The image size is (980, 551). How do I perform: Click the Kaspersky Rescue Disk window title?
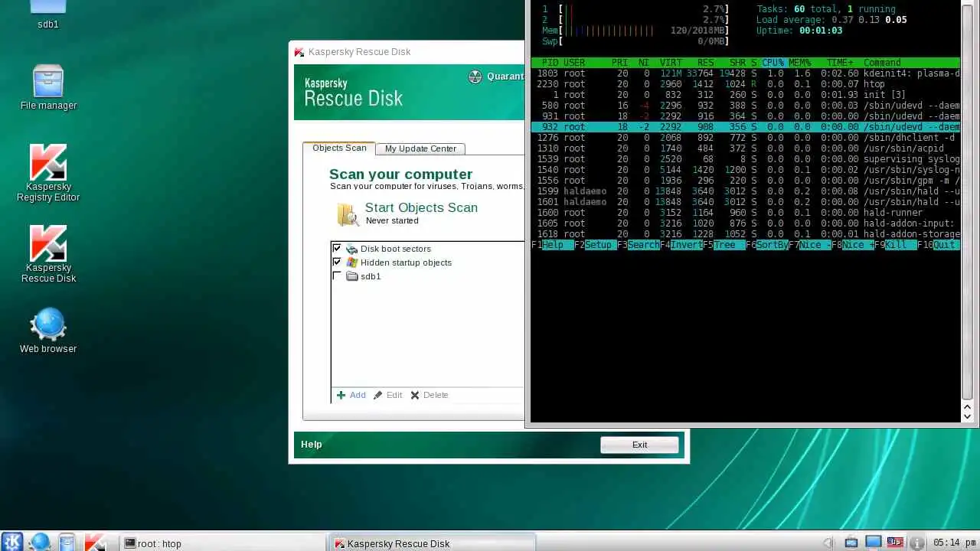click(359, 52)
